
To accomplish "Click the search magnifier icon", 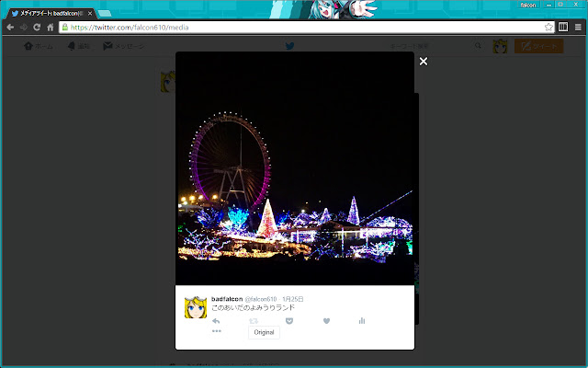I will tap(478, 46).
